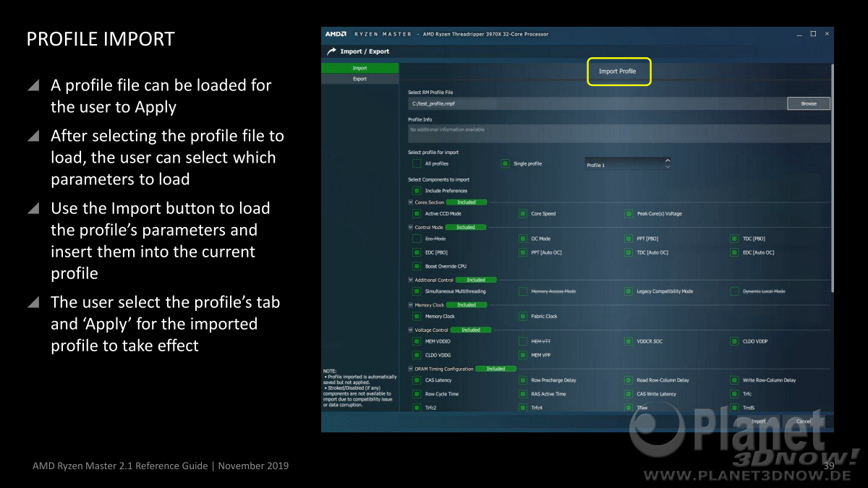Uncheck Peak Core(s) Voltage
The image size is (868, 488).
tap(629, 214)
